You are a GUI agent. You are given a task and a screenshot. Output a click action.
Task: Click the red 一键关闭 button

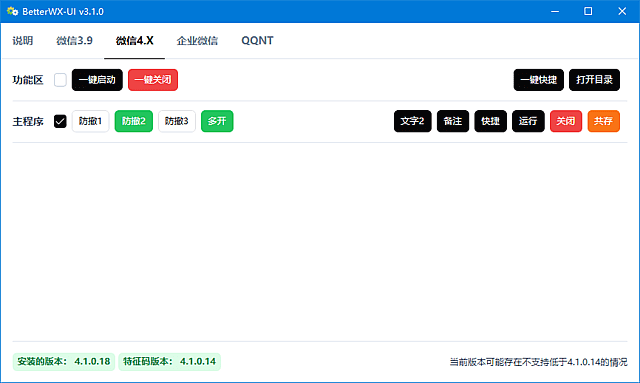pos(153,80)
